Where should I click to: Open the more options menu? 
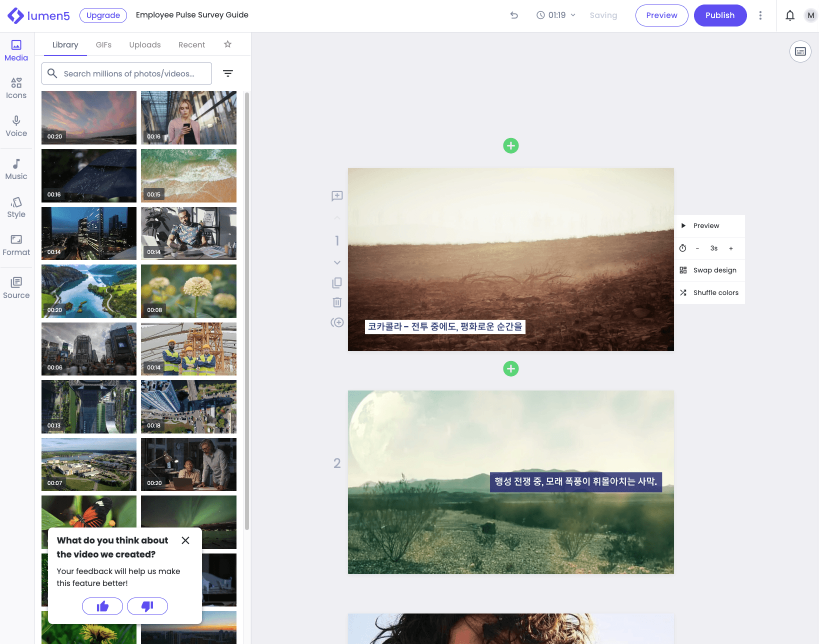click(x=760, y=15)
